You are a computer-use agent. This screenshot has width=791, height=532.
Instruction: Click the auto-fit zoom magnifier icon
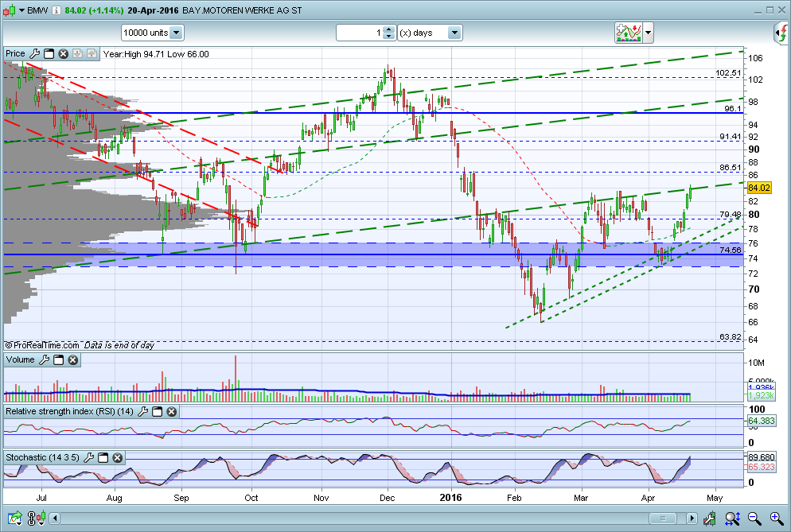[732, 518]
